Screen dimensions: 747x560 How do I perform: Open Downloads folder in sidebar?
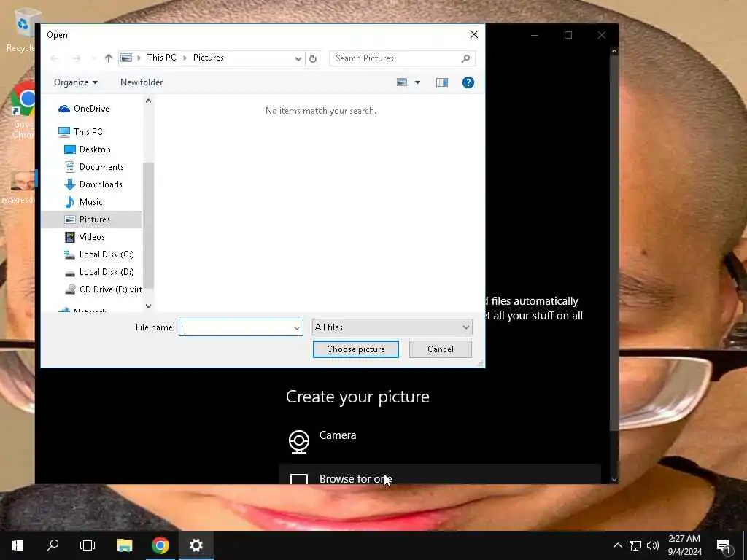pos(101,184)
